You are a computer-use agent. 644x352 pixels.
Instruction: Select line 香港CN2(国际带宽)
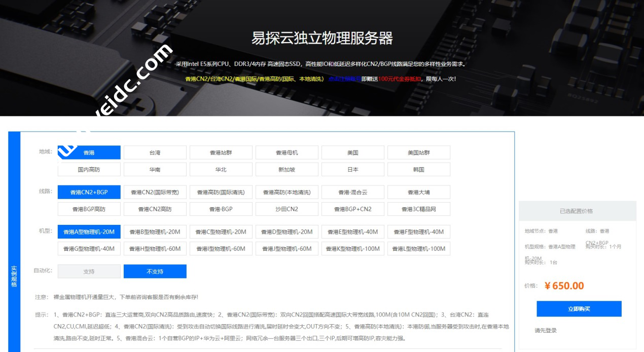[x=155, y=192]
